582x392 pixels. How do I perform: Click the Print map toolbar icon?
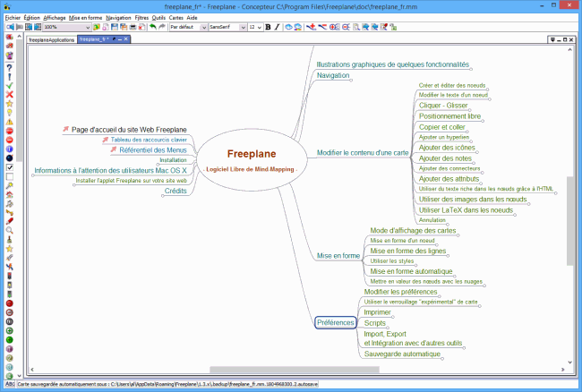tap(133, 27)
